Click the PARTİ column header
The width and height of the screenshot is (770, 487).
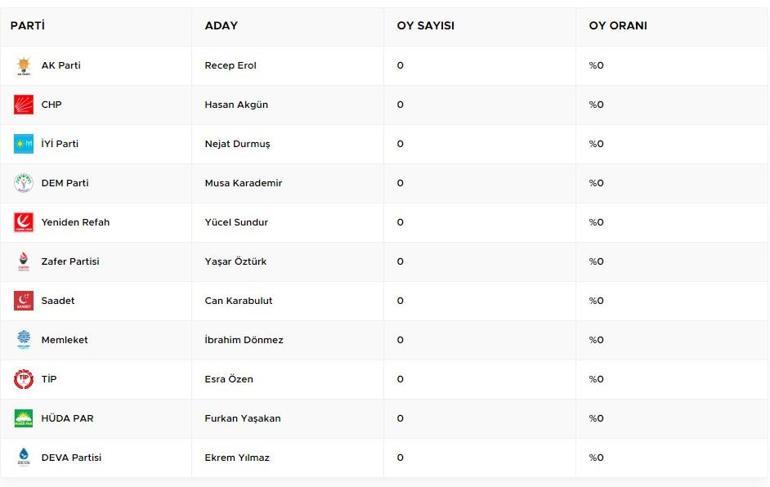[28, 26]
